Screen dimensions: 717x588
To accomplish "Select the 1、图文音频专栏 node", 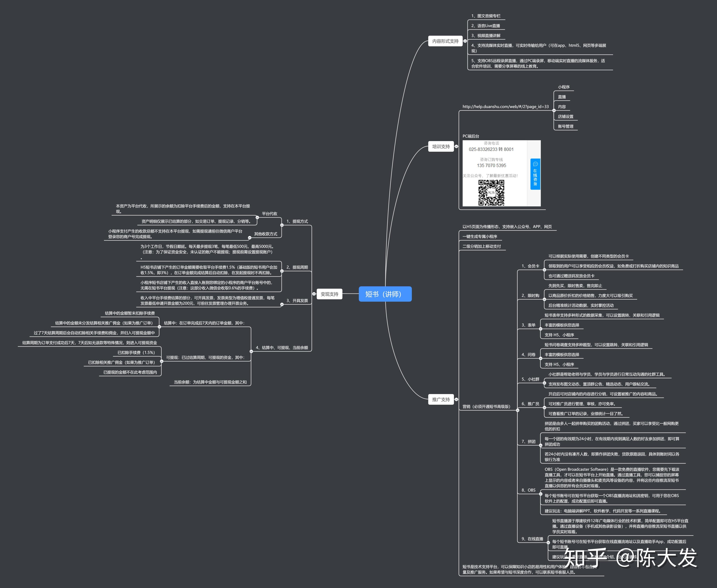I will [486, 16].
